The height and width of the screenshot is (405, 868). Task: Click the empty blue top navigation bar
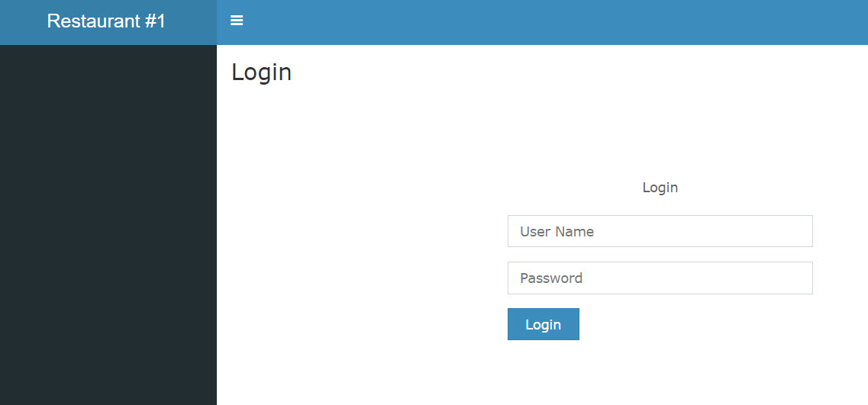[553, 22]
